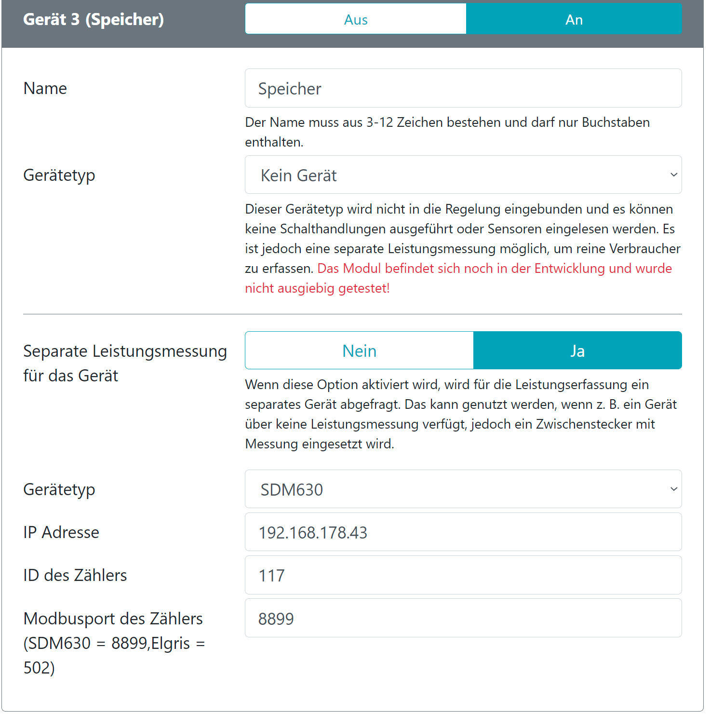Click the Separate Leistungsmessung für das Gerät label
Image resolution: width=710 pixels, height=728 pixels.
[125, 363]
